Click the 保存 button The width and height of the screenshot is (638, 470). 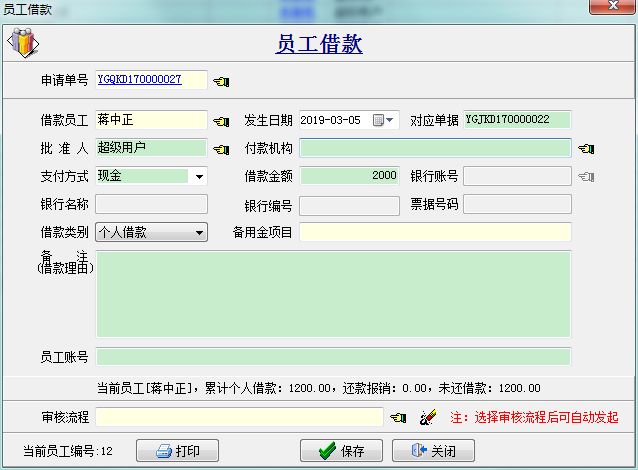tap(341, 450)
